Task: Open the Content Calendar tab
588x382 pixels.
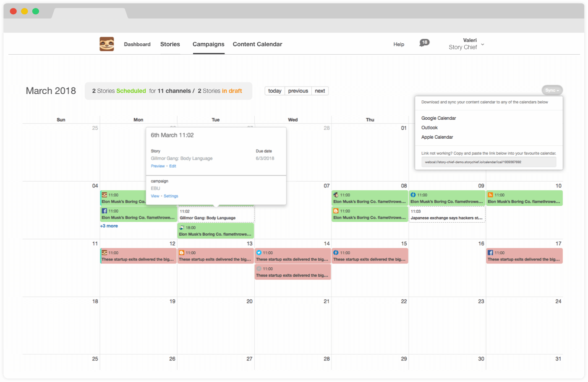Action: click(x=257, y=44)
